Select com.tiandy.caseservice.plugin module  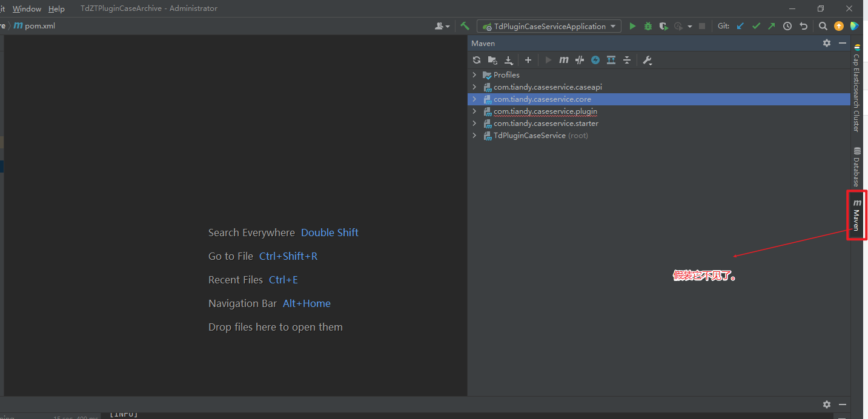click(x=545, y=111)
